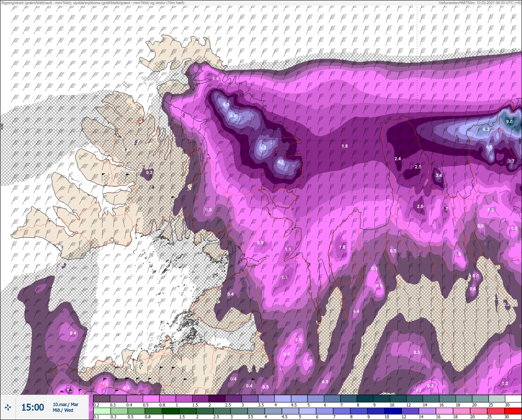Click the 3.4 precipitation value on the map

pos(438,175)
